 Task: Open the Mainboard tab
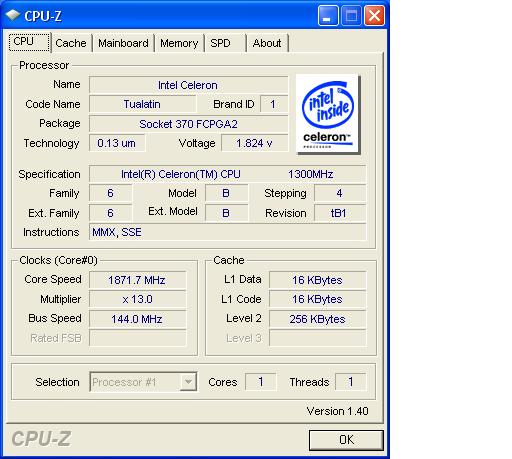123,43
